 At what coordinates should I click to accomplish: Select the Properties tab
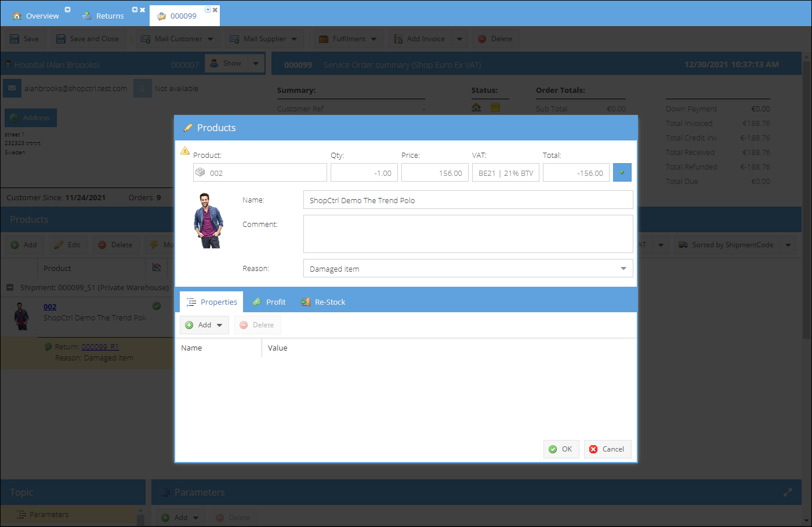pyautogui.click(x=212, y=302)
